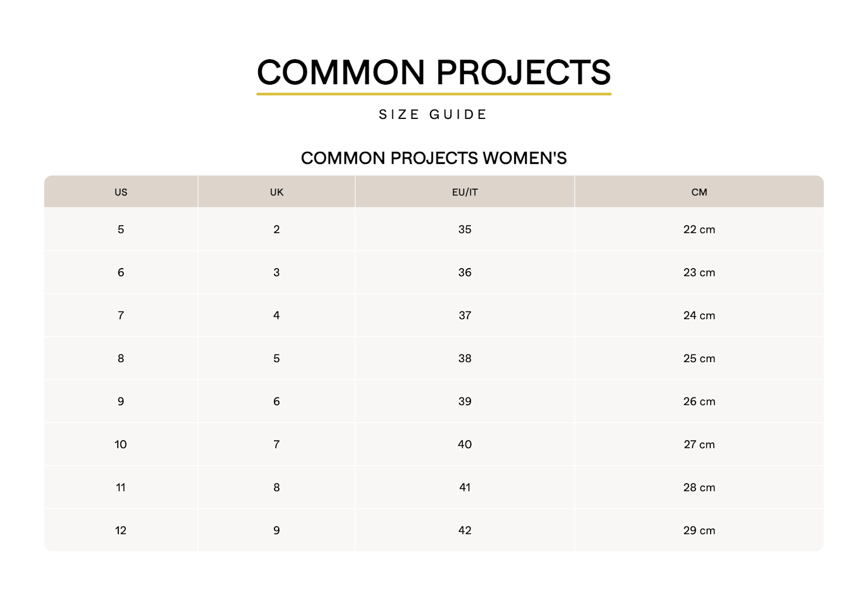868x609 pixels.
Task: Click EU/IT size 35 cell
Action: 465,229
